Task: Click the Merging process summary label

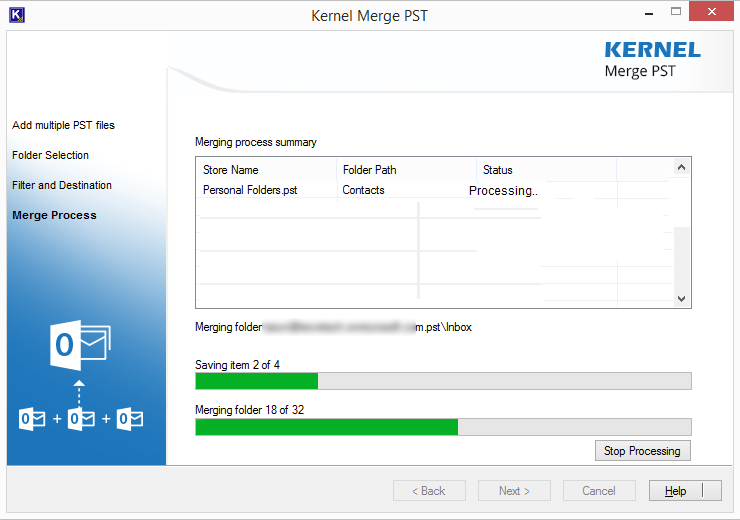Action: coord(256,142)
